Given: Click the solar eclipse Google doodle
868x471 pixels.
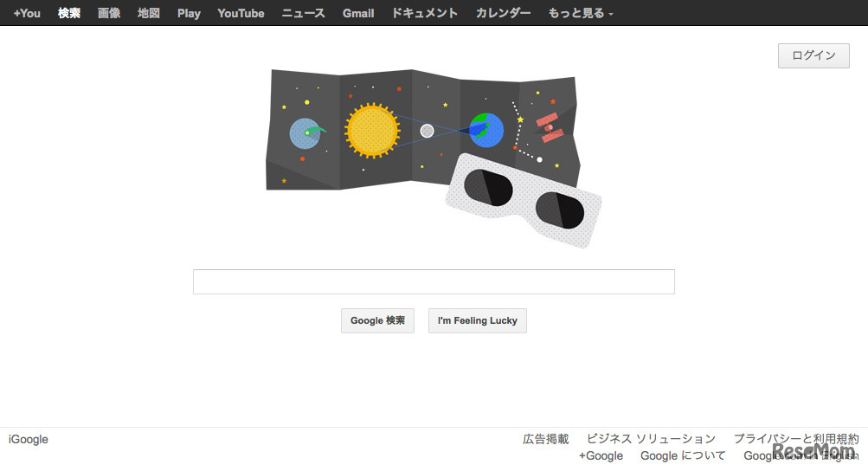Looking at the screenshot, I should click(434, 158).
